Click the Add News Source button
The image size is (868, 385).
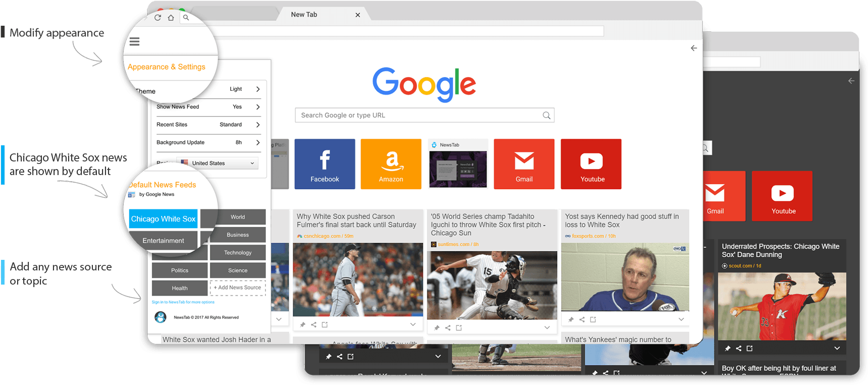pyautogui.click(x=238, y=288)
